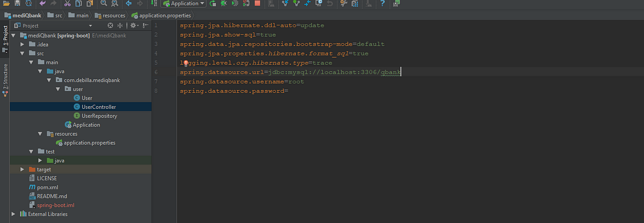
Task: Click the resources breadcrumb
Action: click(x=110, y=16)
